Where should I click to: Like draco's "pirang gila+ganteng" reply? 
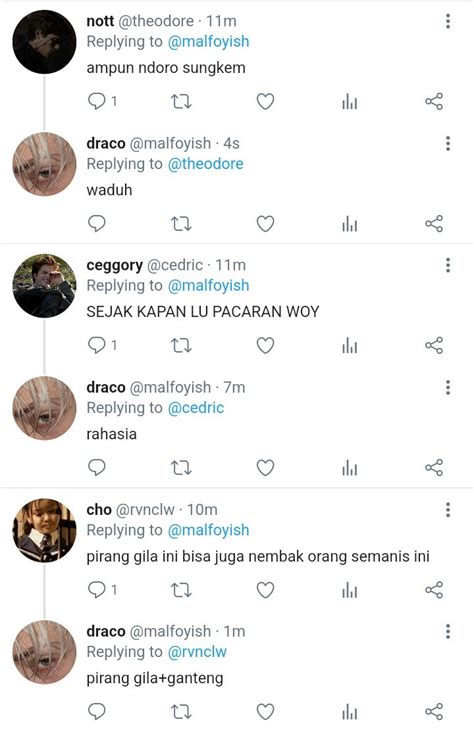coord(265,712)
